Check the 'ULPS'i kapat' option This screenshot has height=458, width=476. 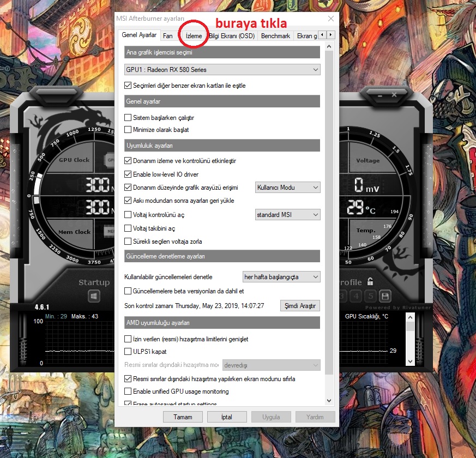click(128, 352)
